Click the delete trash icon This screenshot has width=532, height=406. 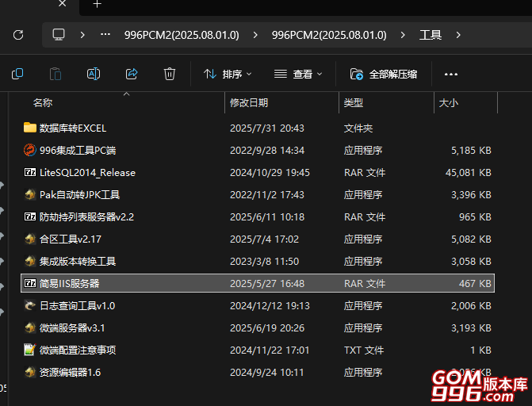click(x=169, y=74)
